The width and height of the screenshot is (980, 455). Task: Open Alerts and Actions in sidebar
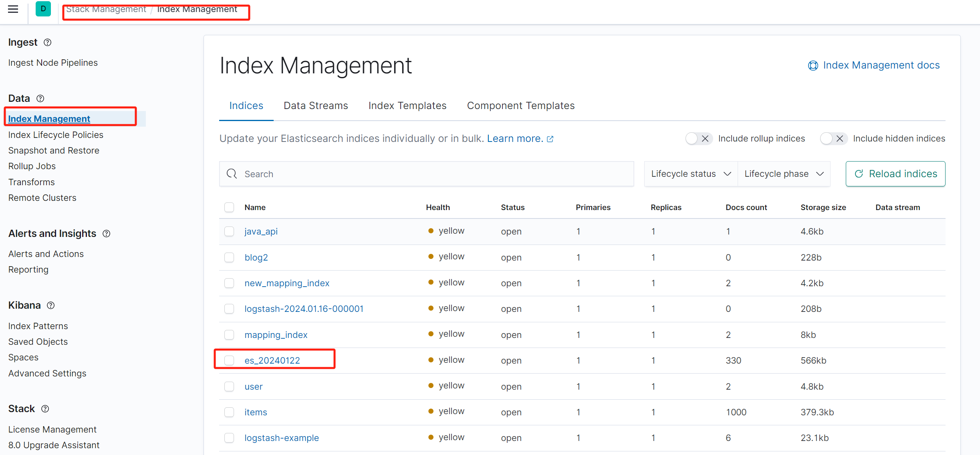tap(46, 254)
